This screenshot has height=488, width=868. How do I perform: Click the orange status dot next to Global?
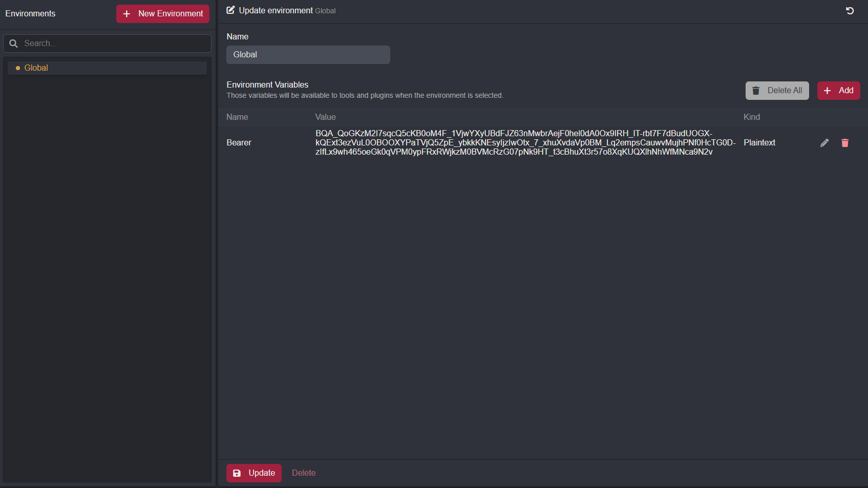click(18, 68)
